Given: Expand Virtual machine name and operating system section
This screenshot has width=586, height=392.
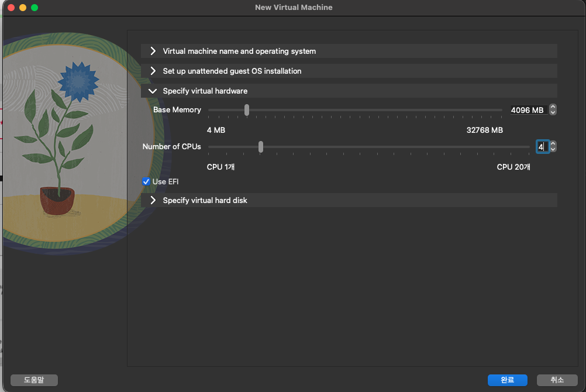Looking at the screenshot, I should [x=349, y=51].
